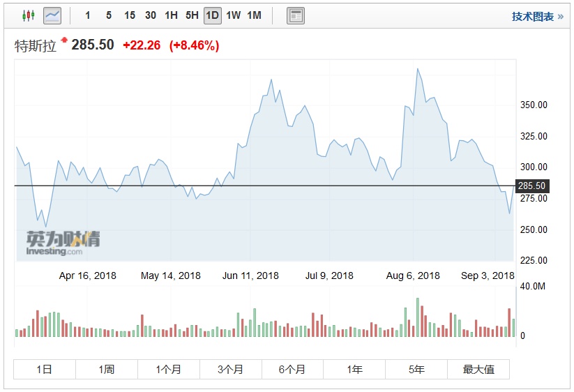Screen dimensions: 574x392
Task: Switch to candlestick chart type icon
Action: tap(28, 15)
